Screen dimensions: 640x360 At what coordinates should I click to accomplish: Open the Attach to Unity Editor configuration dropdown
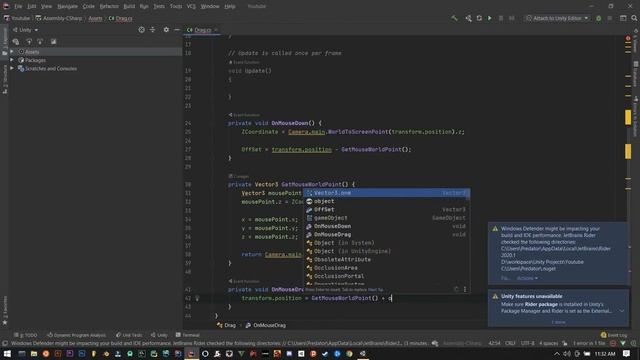557,18
